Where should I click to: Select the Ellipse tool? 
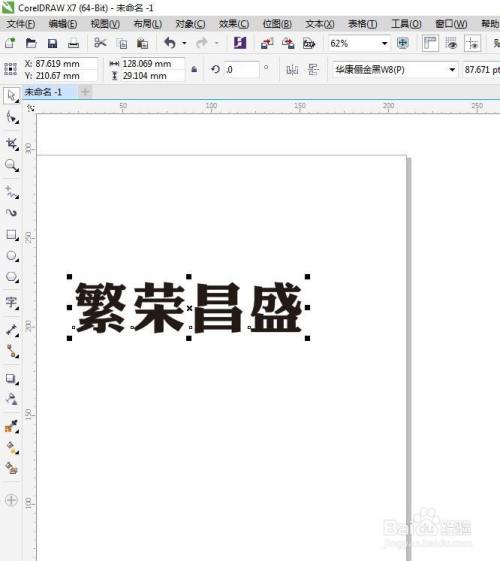[x=11, y=255]
